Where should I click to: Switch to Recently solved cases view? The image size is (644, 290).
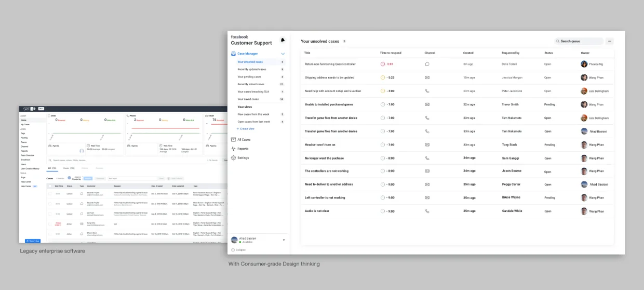click(x=251, y=84)
